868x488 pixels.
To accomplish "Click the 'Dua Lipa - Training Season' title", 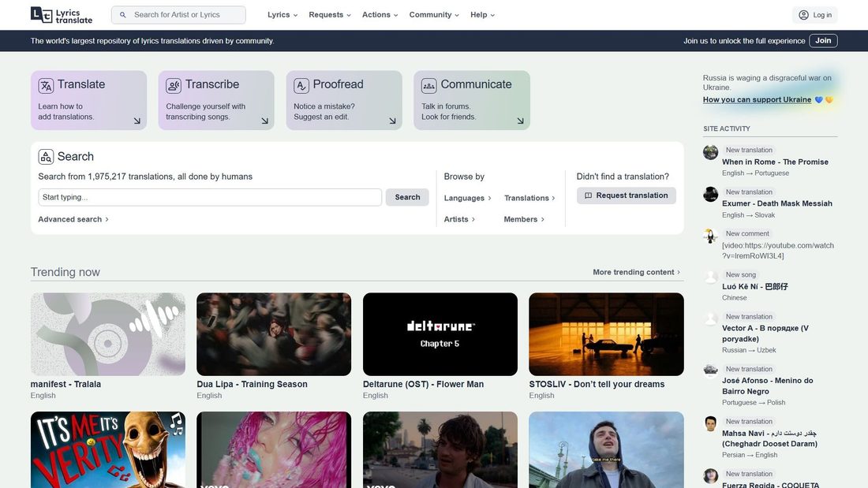I will point(252,384).
